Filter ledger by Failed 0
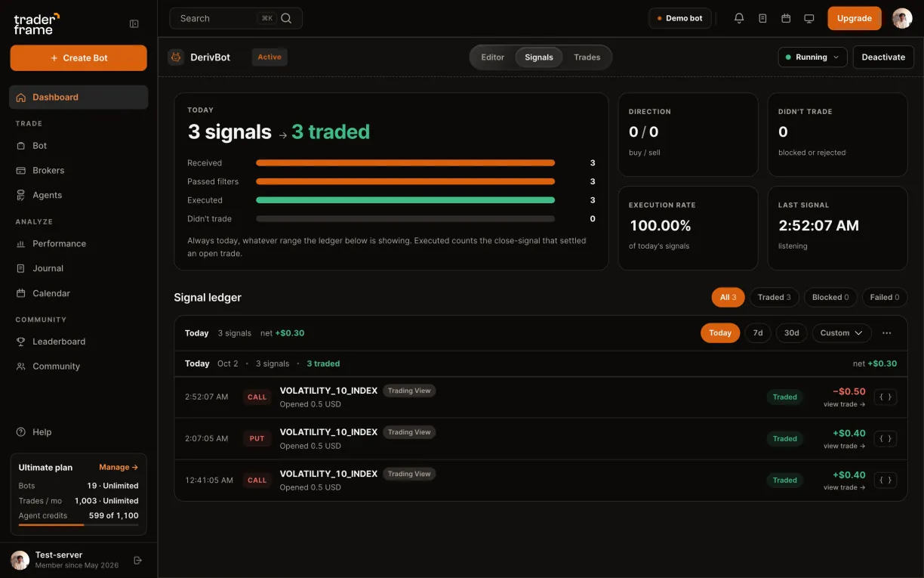 pos(885,298)
